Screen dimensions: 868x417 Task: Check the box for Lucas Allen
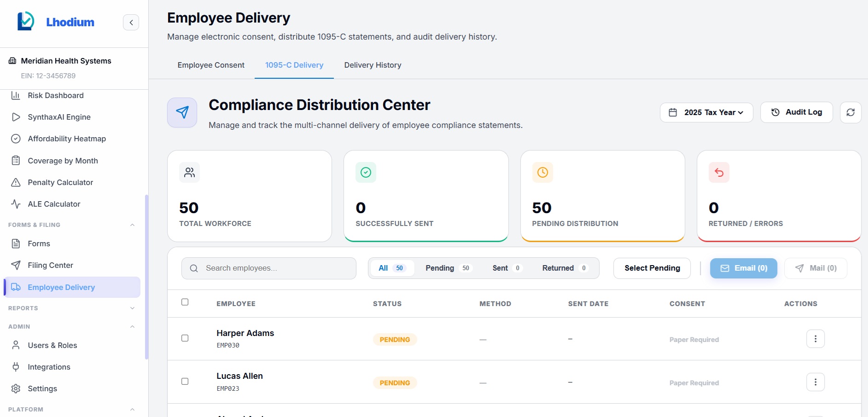[x=185, y=381]
